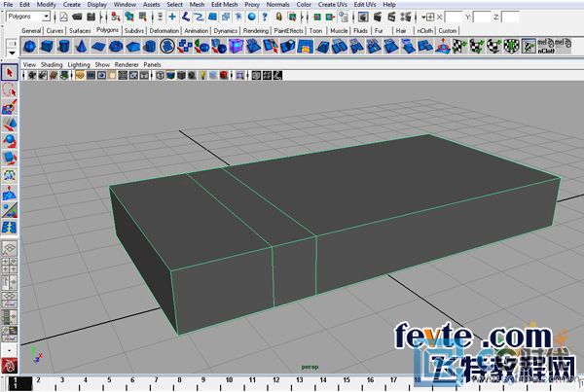
Task: Select the Universal Manipulator tool
Action: pyautogui.click(x=10, y=175)
